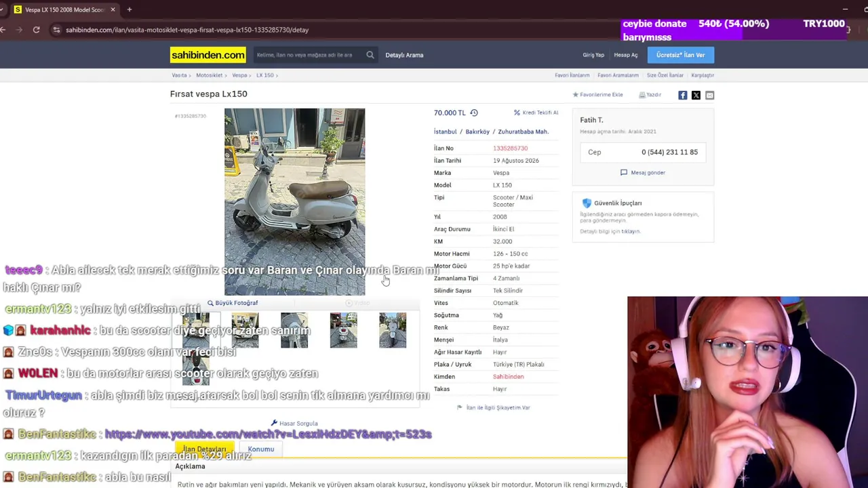Click the tıklayın security tips link
Screen dimensions: 868x488
point(631,231)
